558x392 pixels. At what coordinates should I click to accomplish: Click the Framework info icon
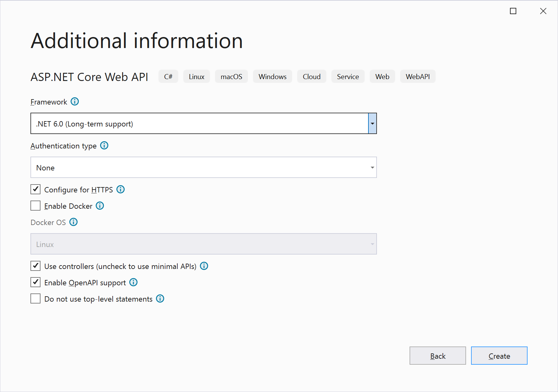coord(75,101)
